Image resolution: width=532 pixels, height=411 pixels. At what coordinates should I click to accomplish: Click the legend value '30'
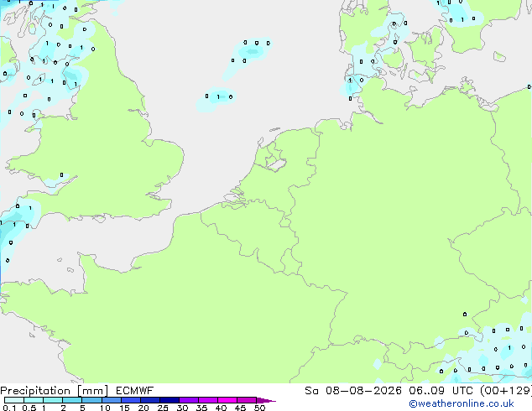[182, 408]
